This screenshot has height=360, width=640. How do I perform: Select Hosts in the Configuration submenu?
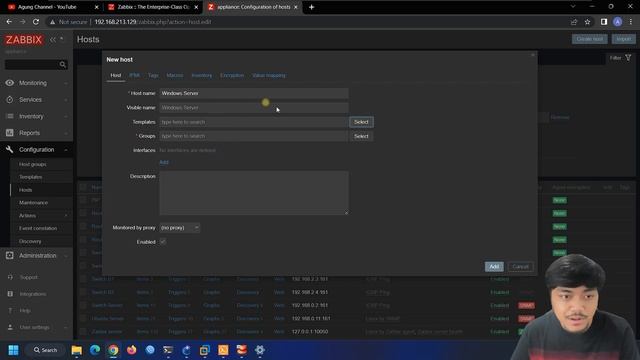click(x=25, y=190)
